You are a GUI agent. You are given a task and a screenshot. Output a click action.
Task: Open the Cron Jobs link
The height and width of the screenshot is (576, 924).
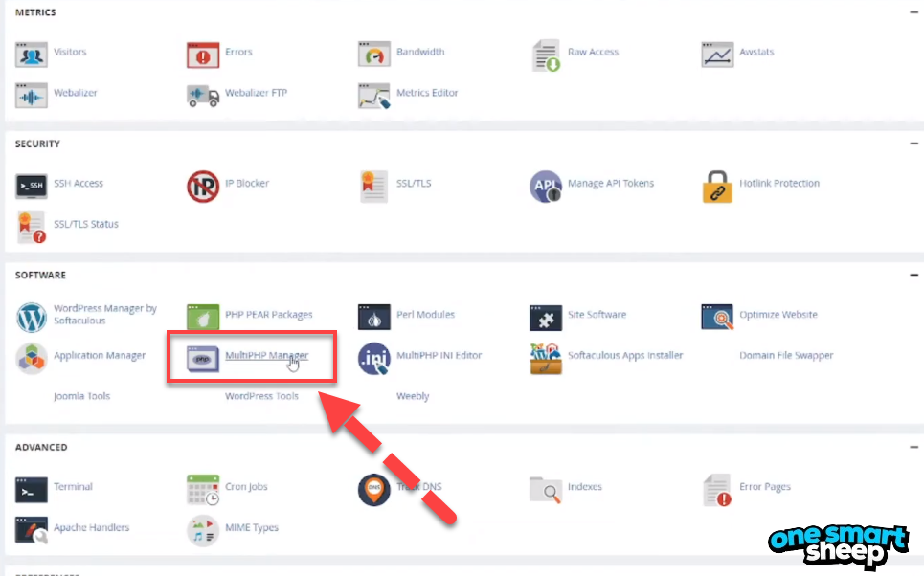246,486
